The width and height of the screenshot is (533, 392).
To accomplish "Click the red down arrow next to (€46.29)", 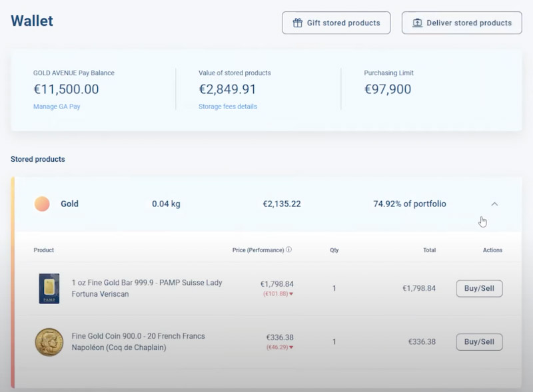I will [291, 347].
